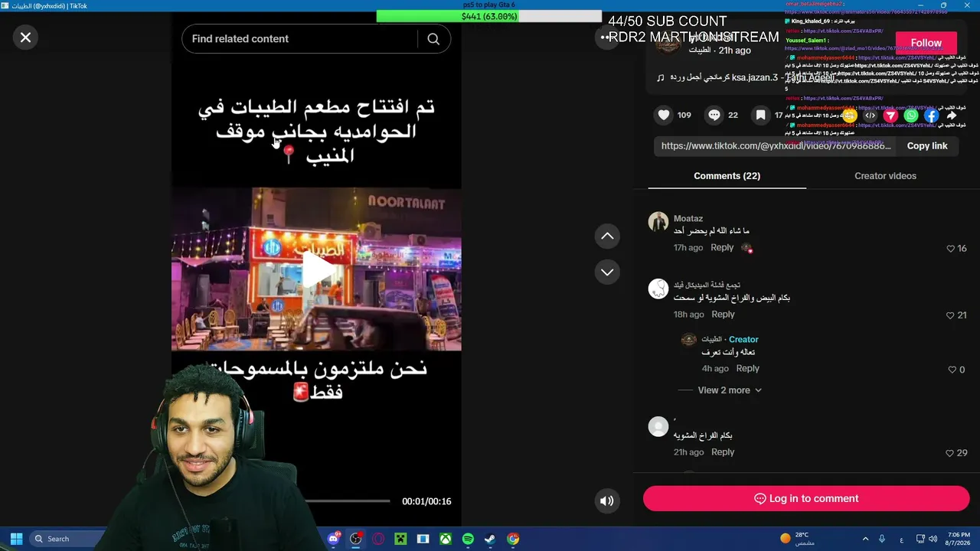This screenshot has height=551, width=980.
Task: Switch to the Creator videos tab
Action: [885, 176]
